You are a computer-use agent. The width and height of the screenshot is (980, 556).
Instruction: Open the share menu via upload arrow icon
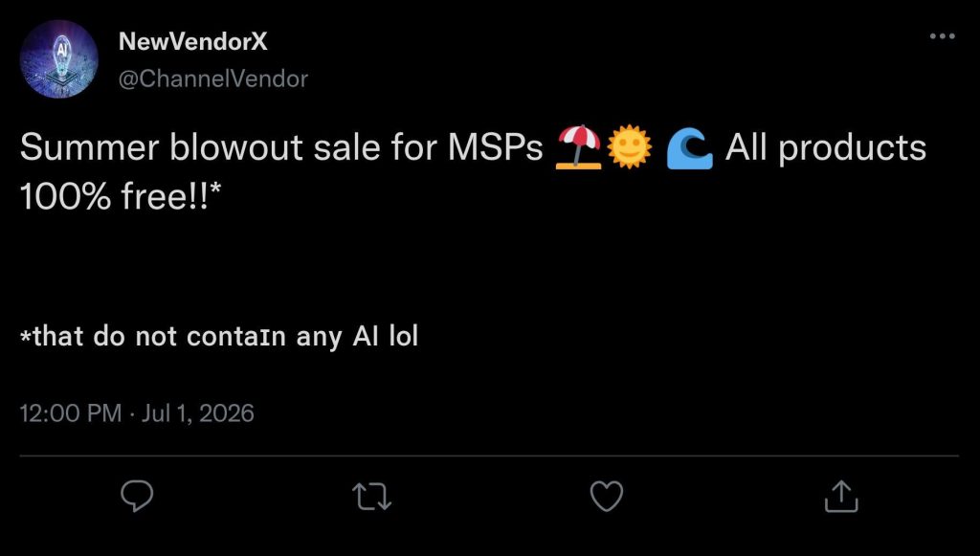[841, 496]
